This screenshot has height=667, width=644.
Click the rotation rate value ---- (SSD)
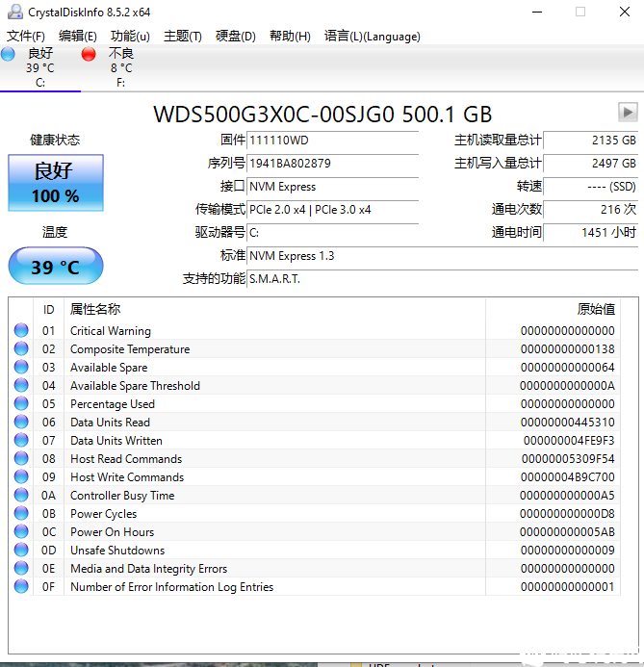(591, 187)
